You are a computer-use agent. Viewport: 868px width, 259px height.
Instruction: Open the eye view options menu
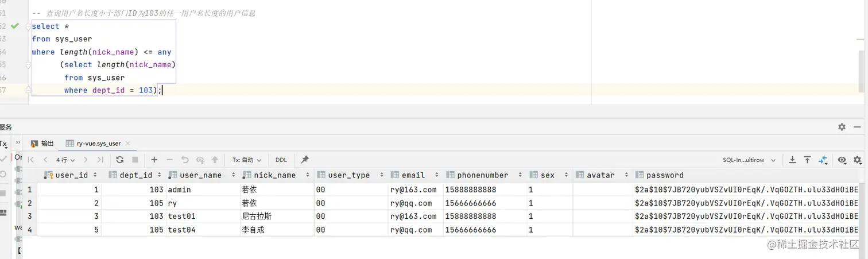[842, 160]
